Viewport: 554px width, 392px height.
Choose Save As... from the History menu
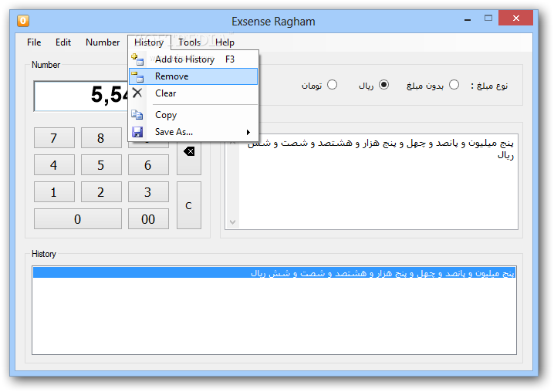[193, 132]
